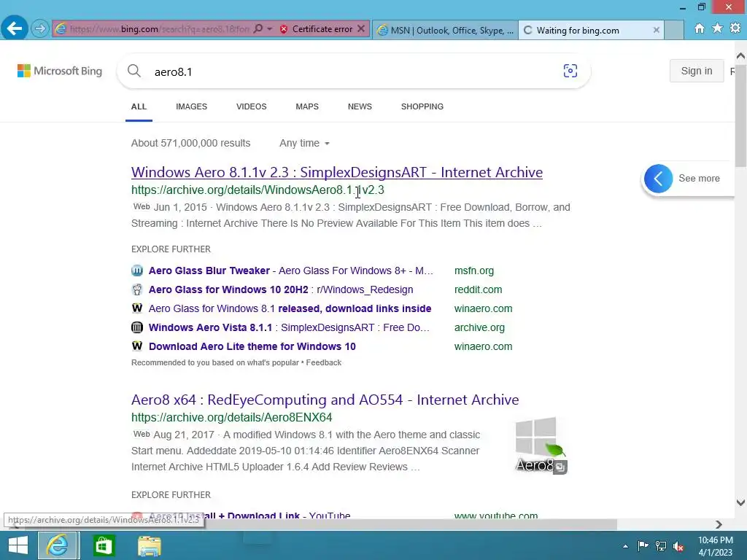Open Windows Aero Vista 8.1.1 link

click(x=289, y=328)
